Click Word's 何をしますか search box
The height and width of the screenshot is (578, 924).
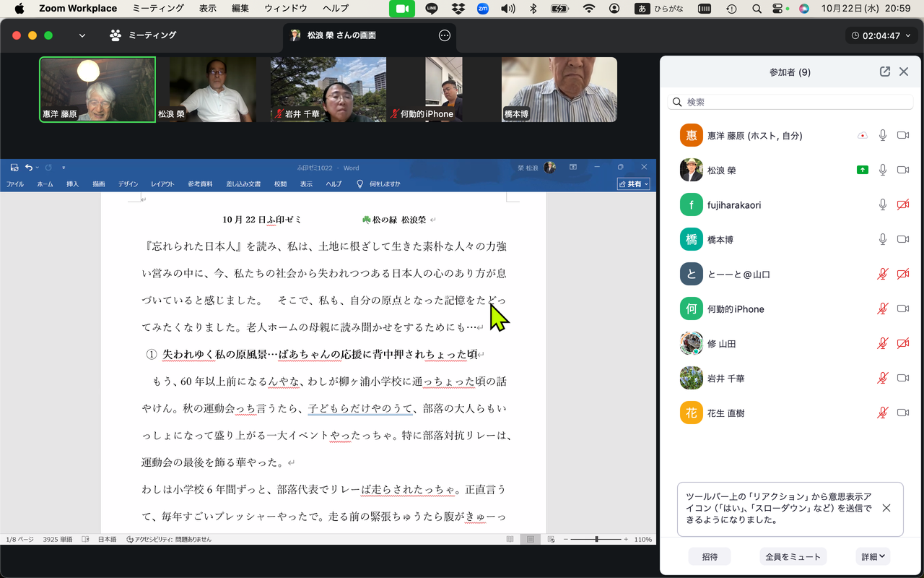tap(379, 184)
